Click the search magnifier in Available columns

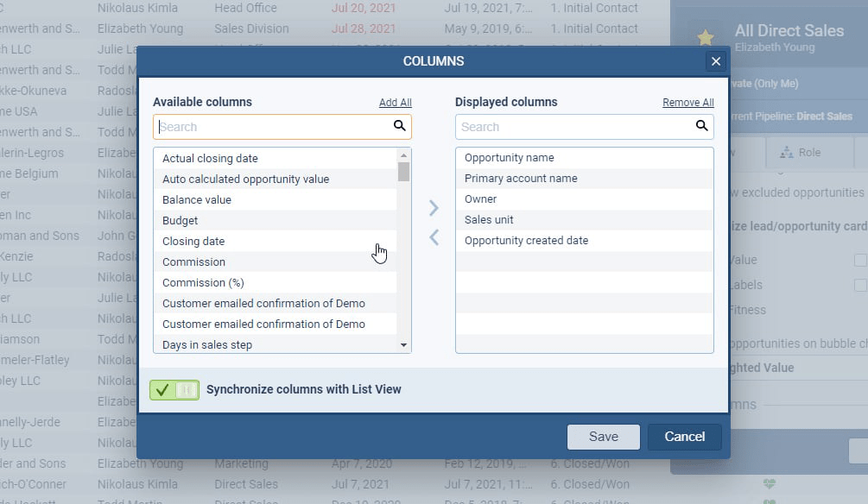(x=399, y=126)
